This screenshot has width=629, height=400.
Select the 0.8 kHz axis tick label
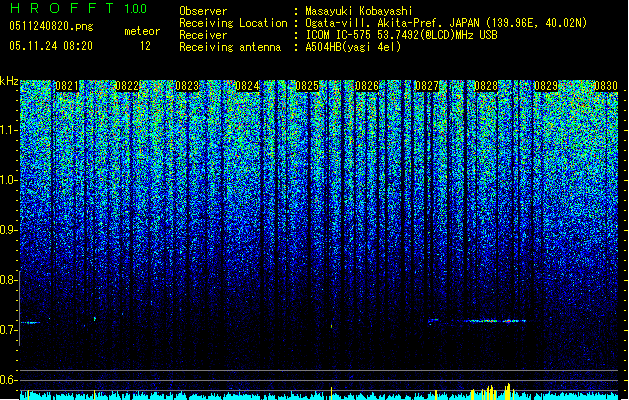[8, 280]
